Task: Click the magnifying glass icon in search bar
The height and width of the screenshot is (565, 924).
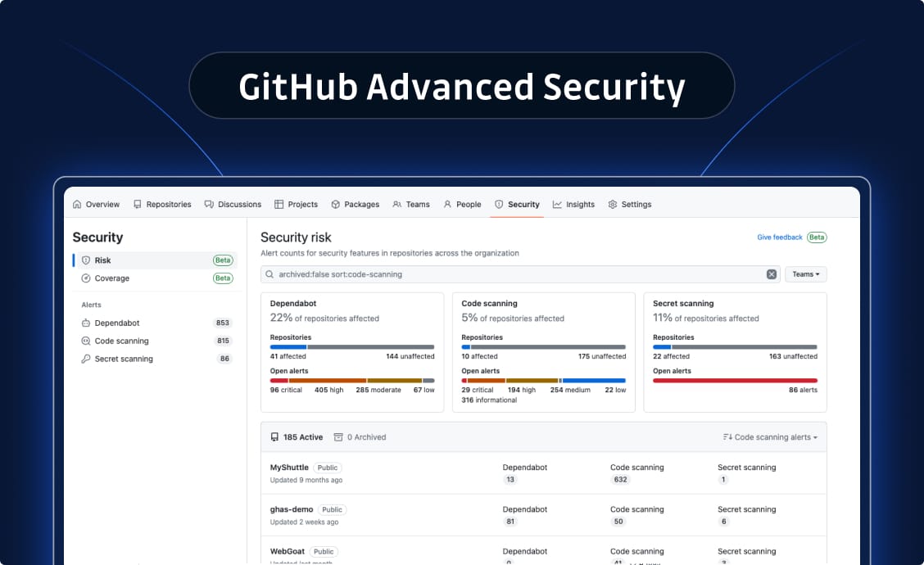Action: (x=270, y=273)
